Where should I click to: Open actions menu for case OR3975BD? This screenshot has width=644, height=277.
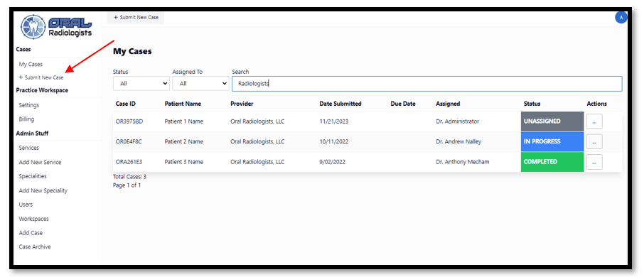pos(594,121)
